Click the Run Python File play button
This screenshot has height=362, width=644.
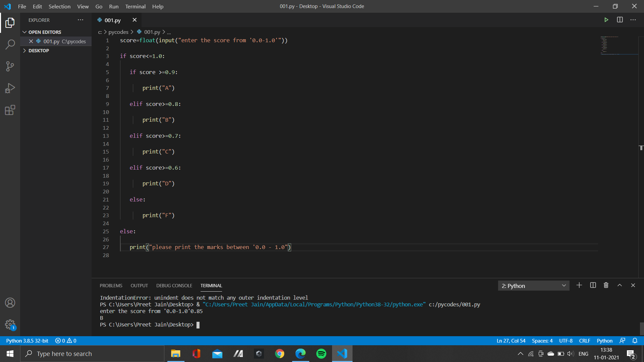coord(606,20)
